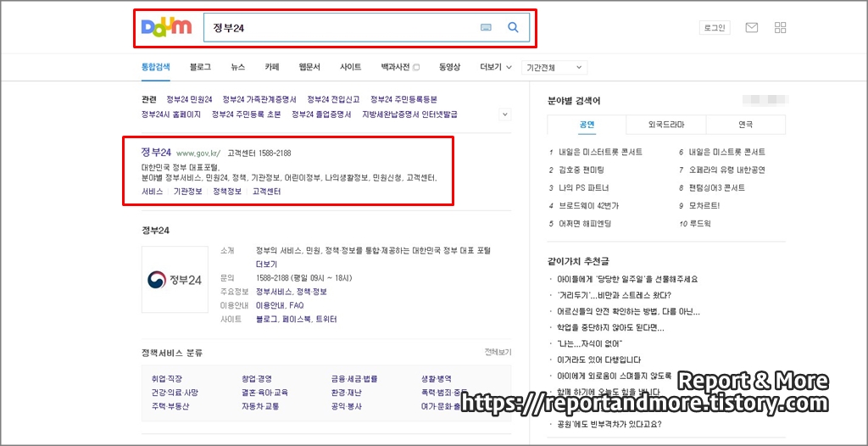This screenshot has width=868, height=446.
Task: Open the 고객센터 sublink
Action: [x=267, y=192]
